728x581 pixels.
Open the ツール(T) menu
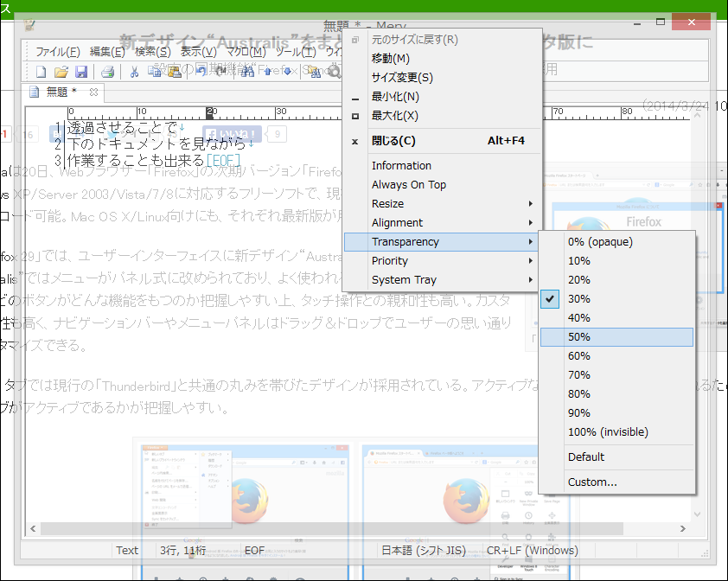point(296,52)
